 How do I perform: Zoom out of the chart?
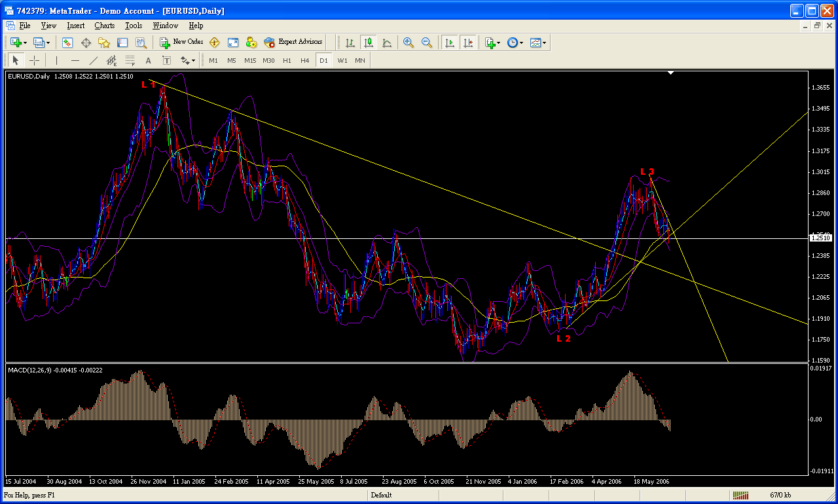[427, 43]
